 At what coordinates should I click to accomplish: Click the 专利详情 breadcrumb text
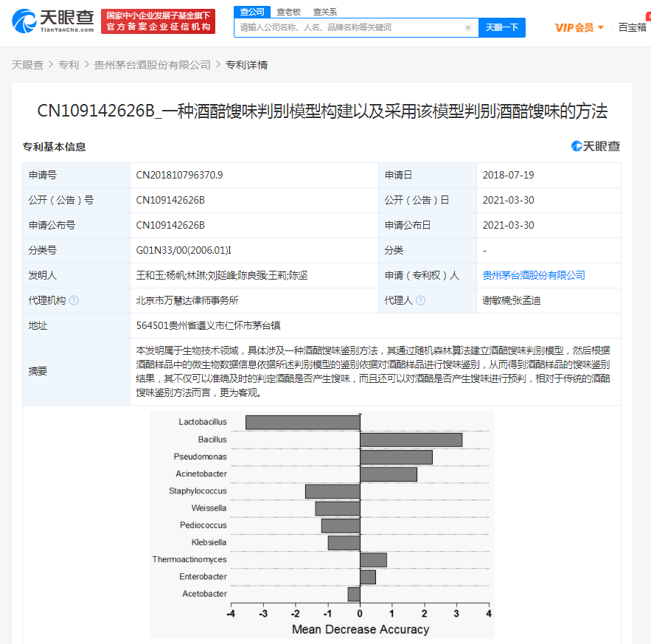(x=247, y=65)
